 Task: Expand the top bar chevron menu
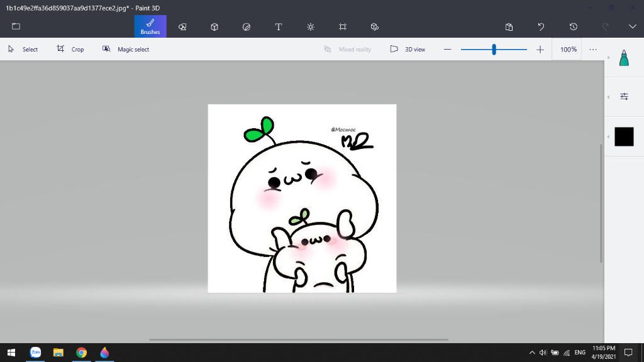[x=633, y=26]
